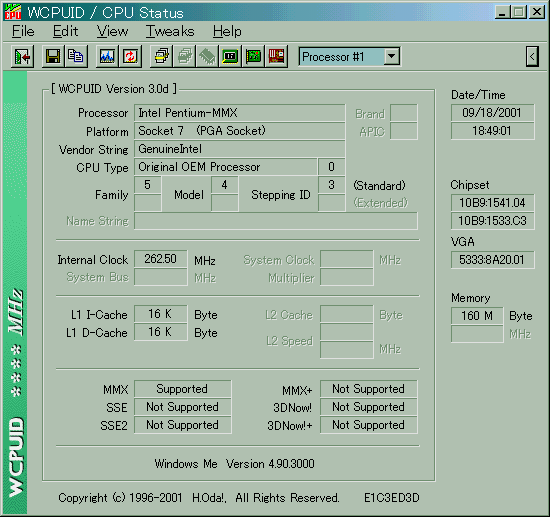The width and height of the screenshot is (550, 517).
Task: Open the Edit menu
Action: (x=65, y=31)
